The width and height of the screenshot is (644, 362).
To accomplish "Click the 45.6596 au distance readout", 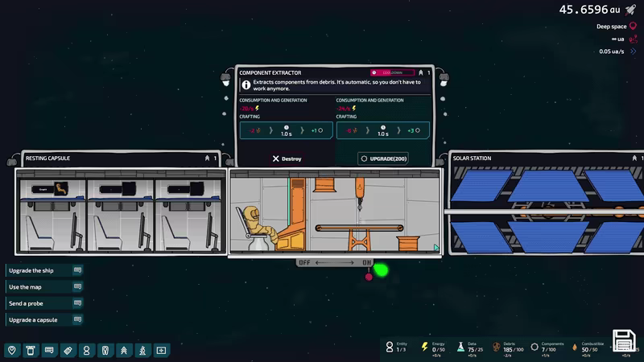I will [590, 10].
